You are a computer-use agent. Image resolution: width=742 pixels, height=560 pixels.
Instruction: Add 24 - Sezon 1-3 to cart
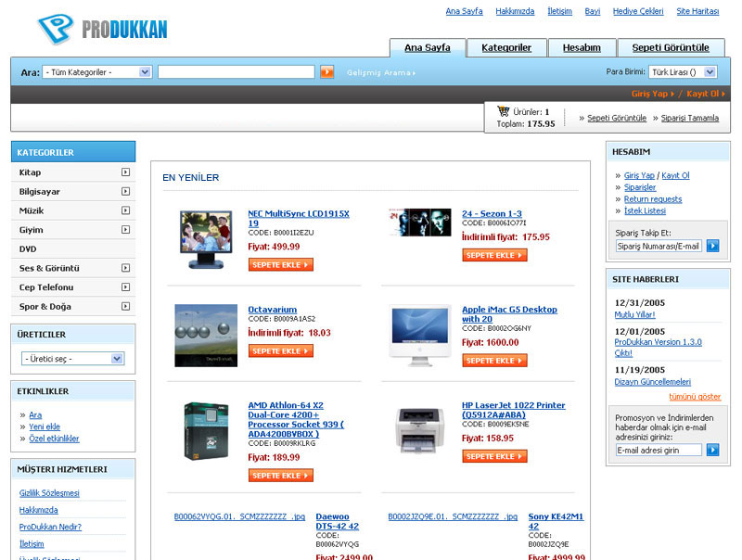pos(494,255)
